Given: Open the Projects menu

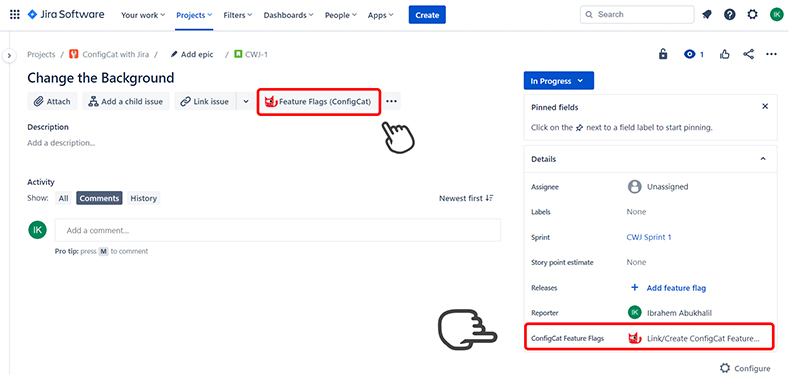Looking at the screenshot, I should tap(194, 15).
